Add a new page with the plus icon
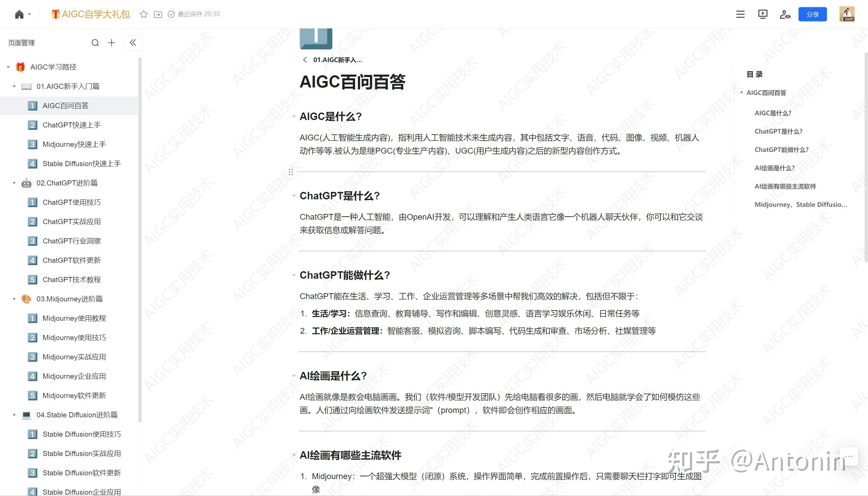868x496 pixels. (x=112, y=43)
